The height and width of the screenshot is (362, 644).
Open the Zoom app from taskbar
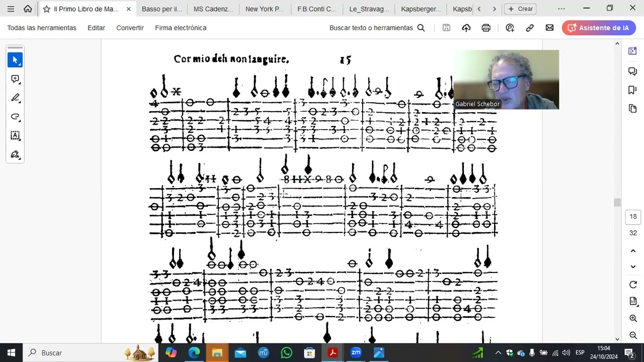[356, 352]
